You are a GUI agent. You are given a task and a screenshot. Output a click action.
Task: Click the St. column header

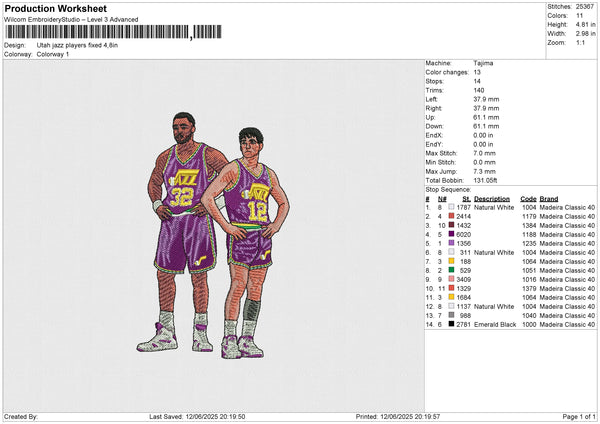466,199
